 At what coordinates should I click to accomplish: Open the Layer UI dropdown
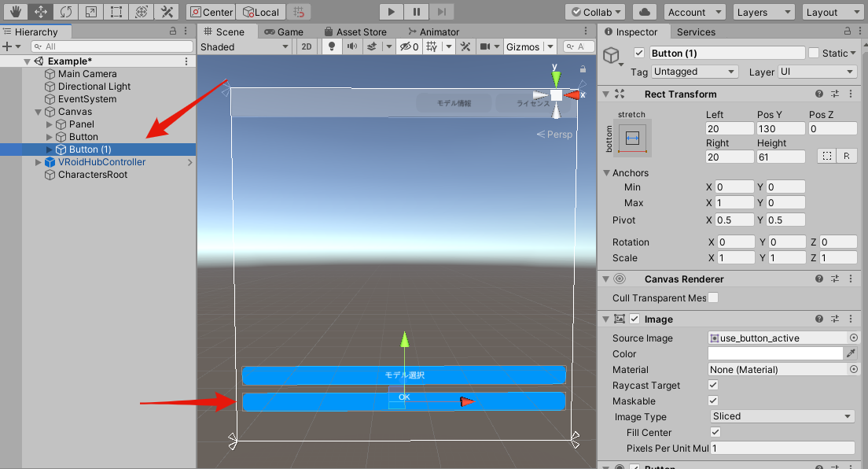(817, 72)
